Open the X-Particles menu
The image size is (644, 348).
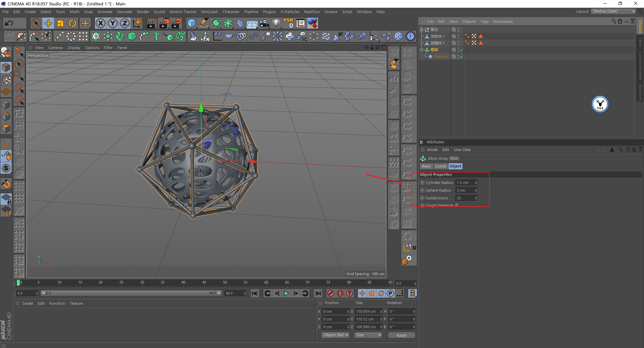(x=290, y=12)
